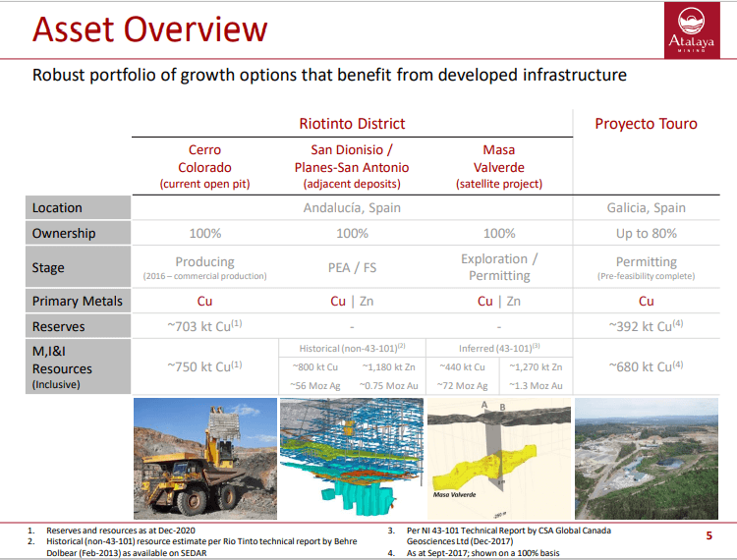Select the 'Asset Overview' slide title
The image size is (737, 560).
click(x=150, y=29)
